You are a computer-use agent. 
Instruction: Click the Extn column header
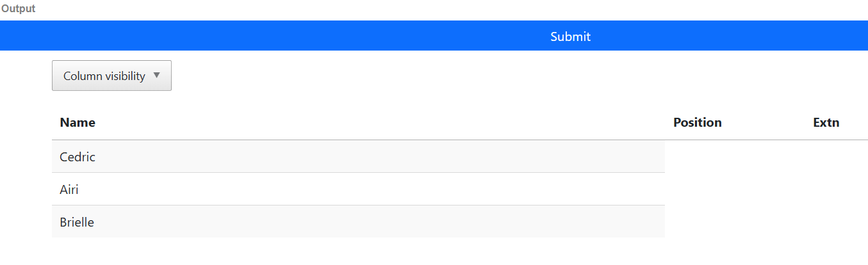point(826,123)
